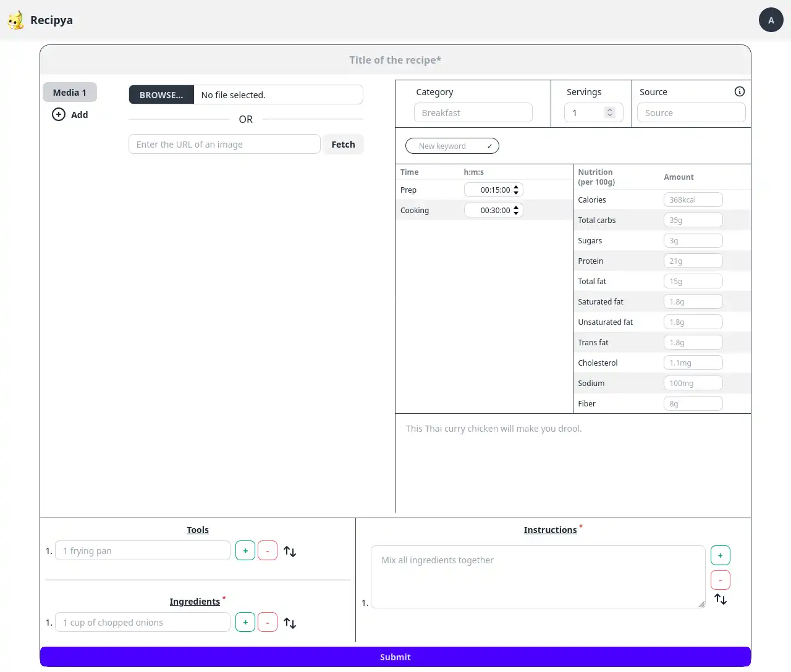Open the user avatar menu

tap(771, 20)
